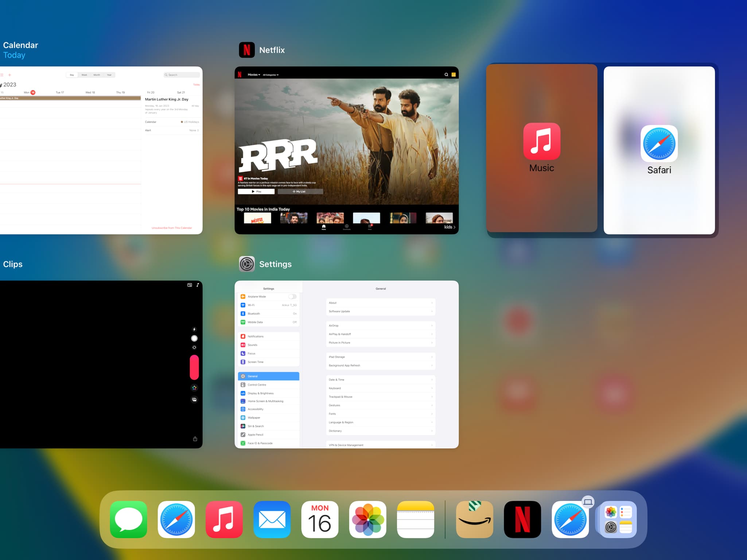
Task: Open the leftmost Safari icon in dock
Action: pos(176,519)
